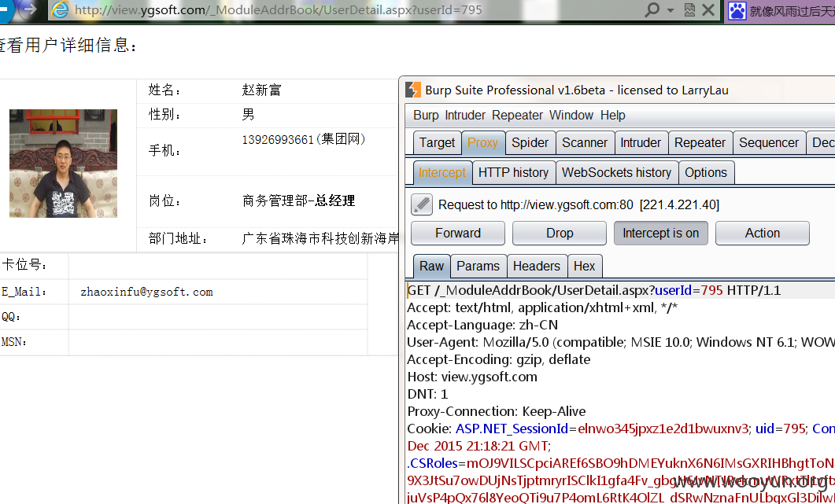Viewport: 835px width, 504px height.
Task: Click the ASP.NET_SessionId cookie value
Action: click(x=663, y=429)
